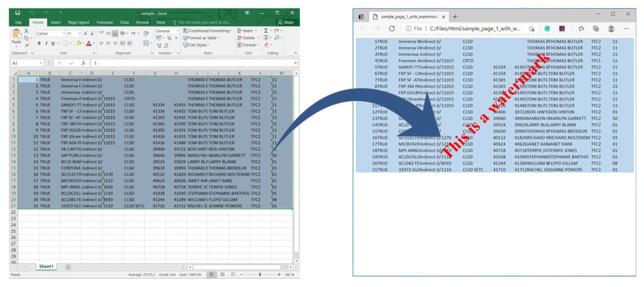Switch to the Page Layout ribbon tab

[x=79, y=22]
